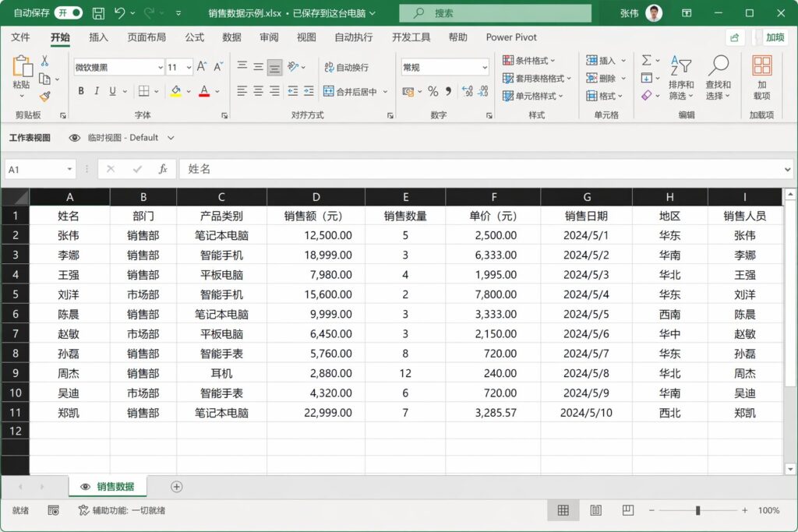Click the Fill down icon
The height and width of the screenshot is (532, 798).
point(646,79)
